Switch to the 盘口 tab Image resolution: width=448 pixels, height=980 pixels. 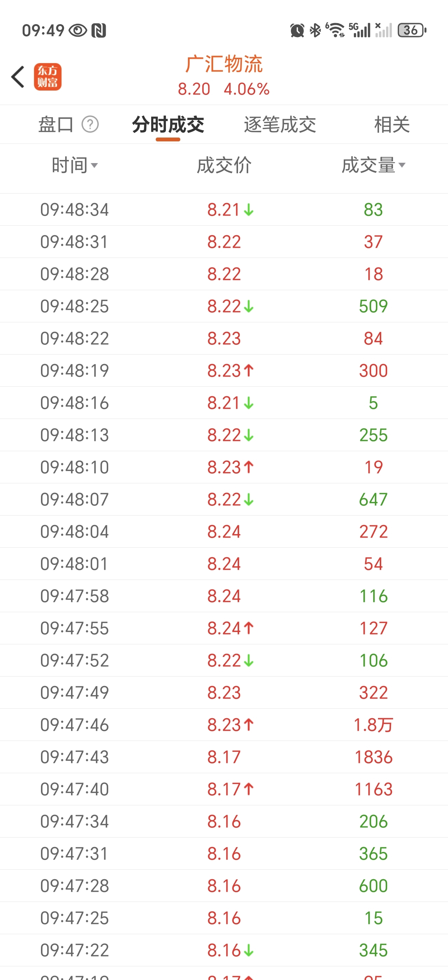[56, 124]
